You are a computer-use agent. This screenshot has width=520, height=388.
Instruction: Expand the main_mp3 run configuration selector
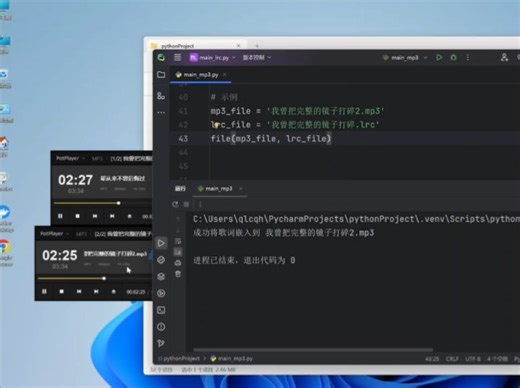click(405, 58)
